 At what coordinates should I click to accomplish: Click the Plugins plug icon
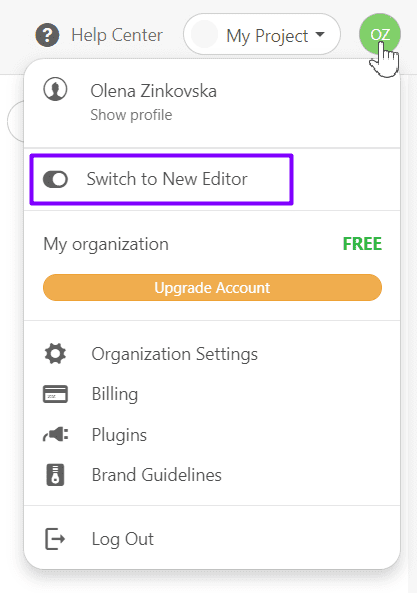(55, 435)
